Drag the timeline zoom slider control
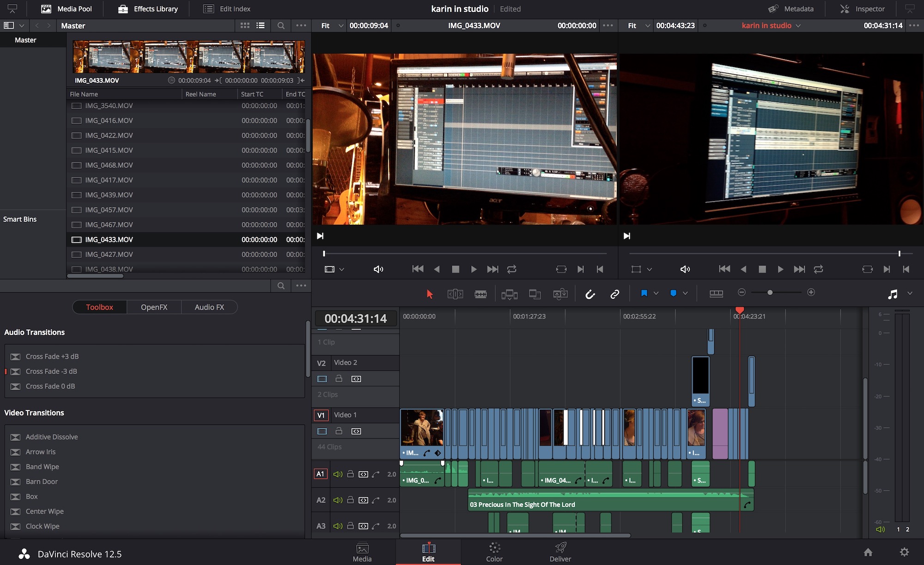The height and width of the screenshot is (565, 924). [770, 293]
